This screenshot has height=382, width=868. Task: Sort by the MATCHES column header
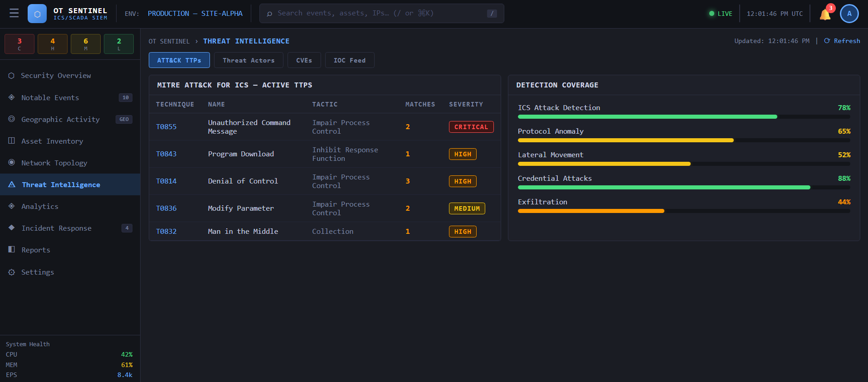pyautogui.click(x=420, y=104)
